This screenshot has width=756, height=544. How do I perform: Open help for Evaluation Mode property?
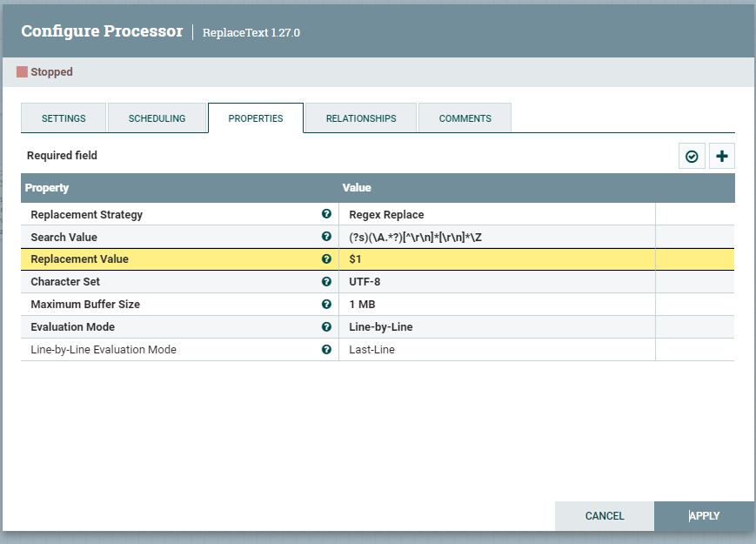click(326, 327)
